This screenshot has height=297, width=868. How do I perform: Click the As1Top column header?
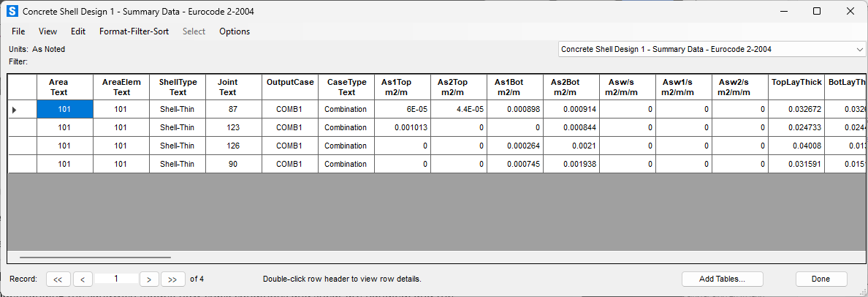(x=402, y=87)
